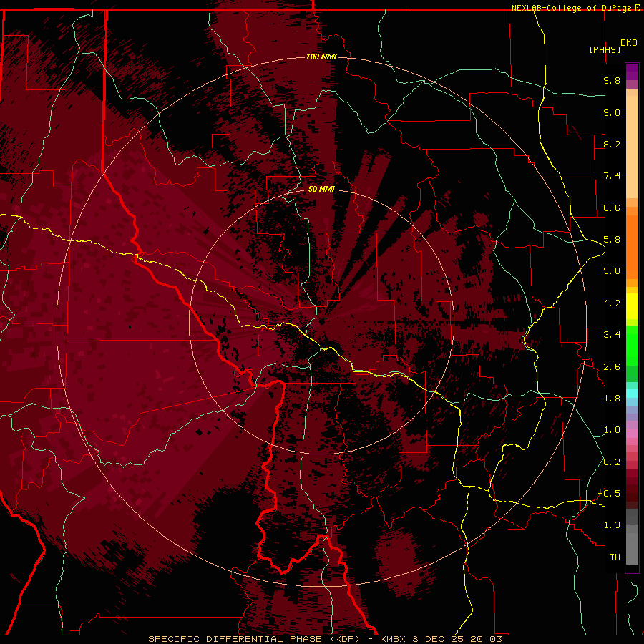Select the 0.2 scale value label

[612, 462]
